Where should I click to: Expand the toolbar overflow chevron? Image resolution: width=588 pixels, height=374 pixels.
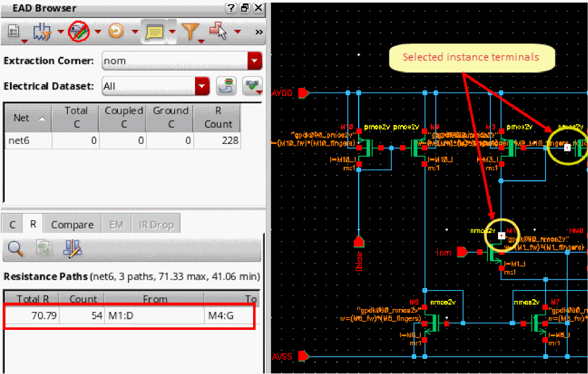259,31
